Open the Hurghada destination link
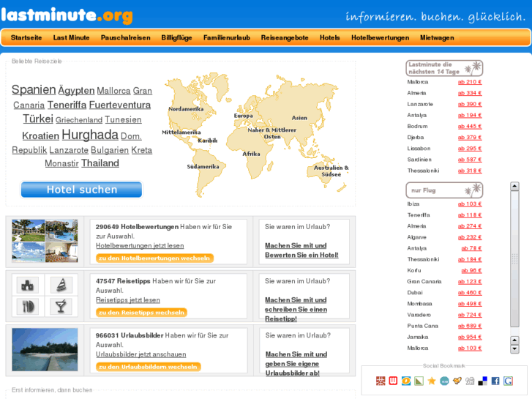Image resolution: width=532 pixels, height=399 pixels. (90, 135)
